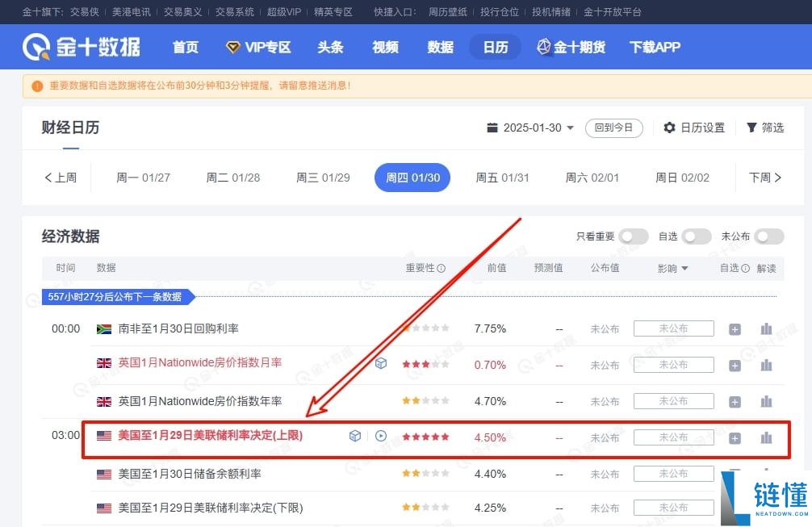Screen dimensions: 812x527
Task: Click 南非至1月30日回购利率 entry
Action: [178, 328]
